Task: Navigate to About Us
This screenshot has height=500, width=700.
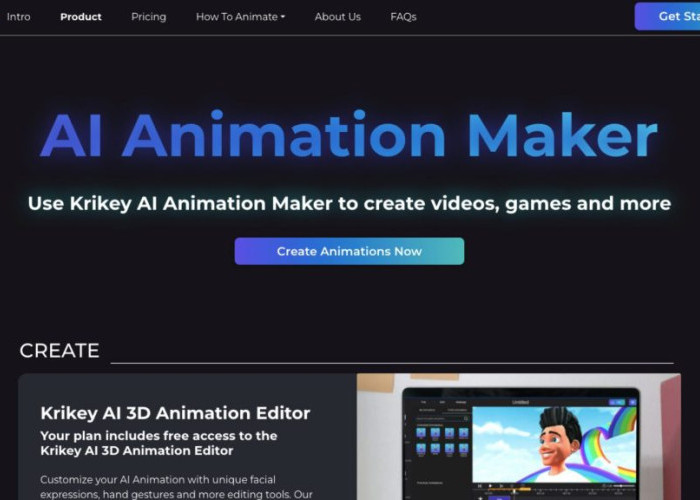Action: [337, 17]
